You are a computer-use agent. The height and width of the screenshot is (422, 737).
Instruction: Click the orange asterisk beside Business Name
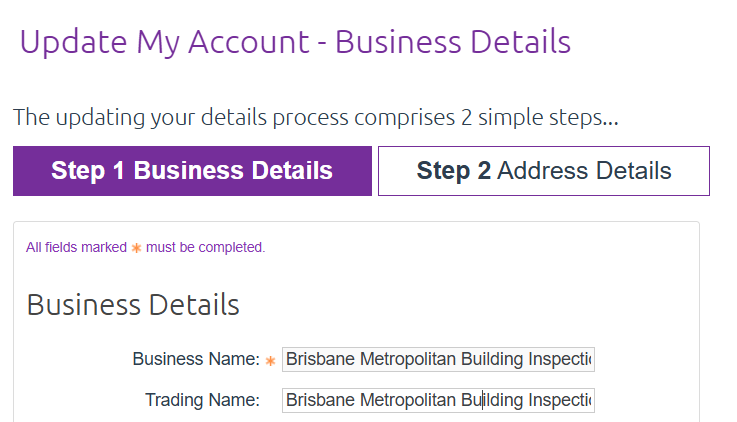(270, 360)
